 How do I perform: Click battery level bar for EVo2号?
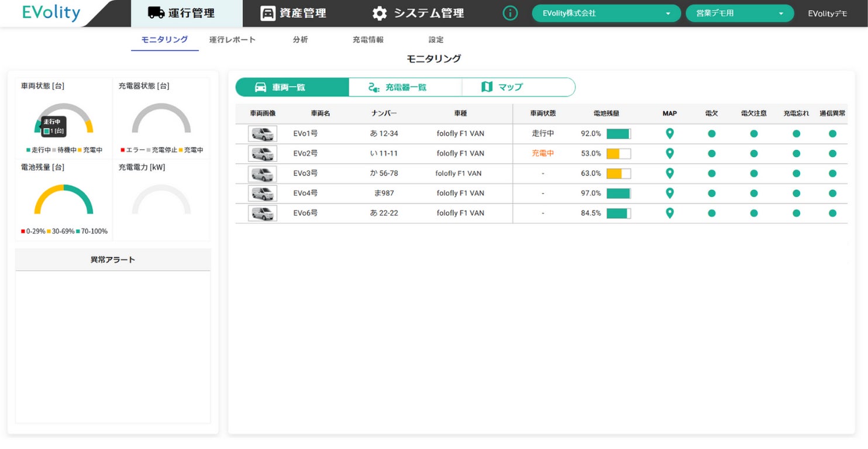(x=618, y=154)
